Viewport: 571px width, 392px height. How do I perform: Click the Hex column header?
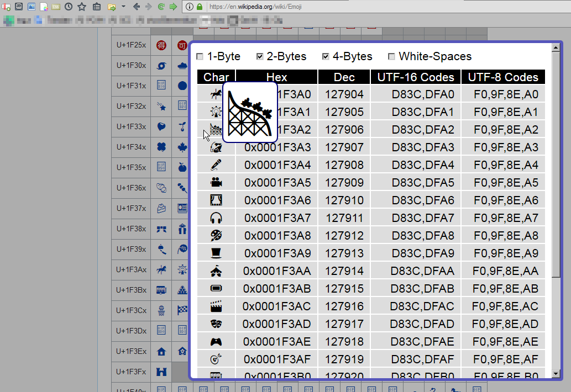click(x=277, y=77)
